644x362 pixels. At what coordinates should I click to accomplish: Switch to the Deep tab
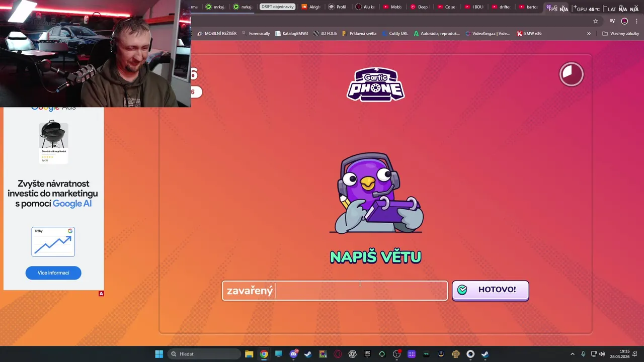(x=420, y=7)
